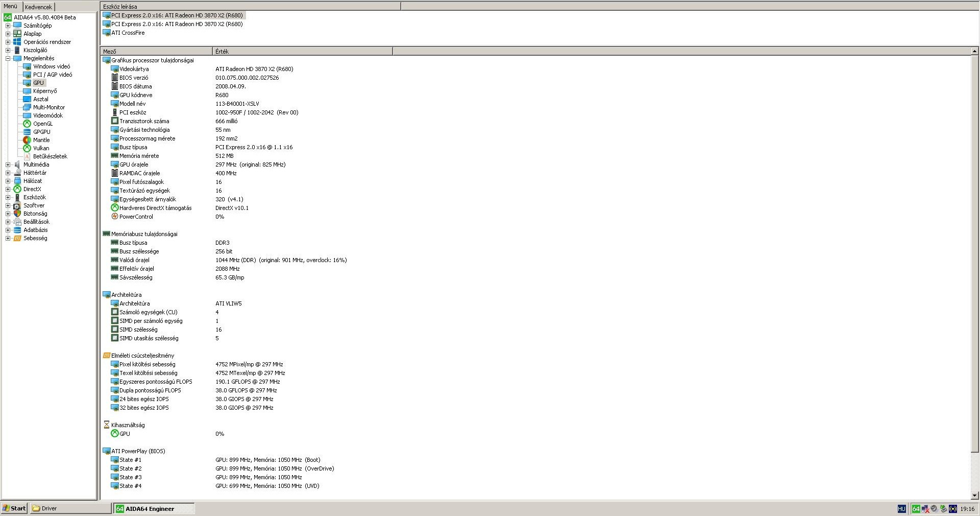Screen dimensions: 980x516
Task: Click the AIDA64 tray icon
Action: (916, 509)
